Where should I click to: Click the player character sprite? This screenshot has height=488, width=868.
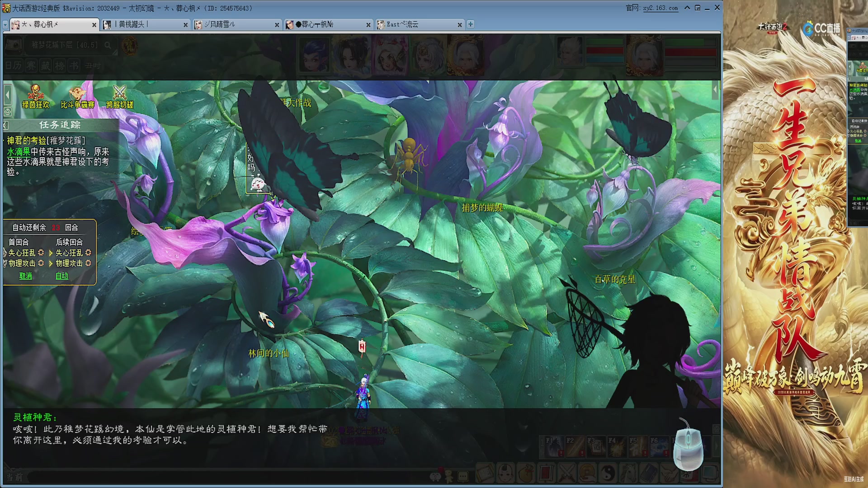click(x=363, y=396)
